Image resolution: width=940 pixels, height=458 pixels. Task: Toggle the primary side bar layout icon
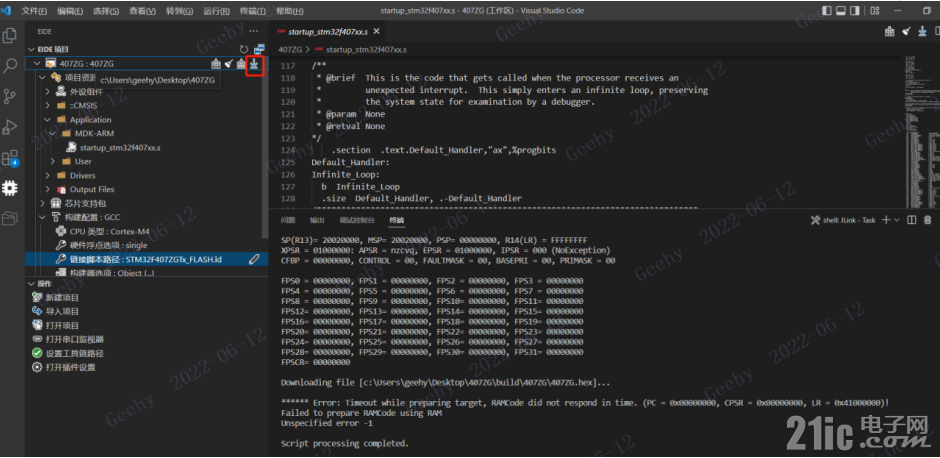coord(827,11)
